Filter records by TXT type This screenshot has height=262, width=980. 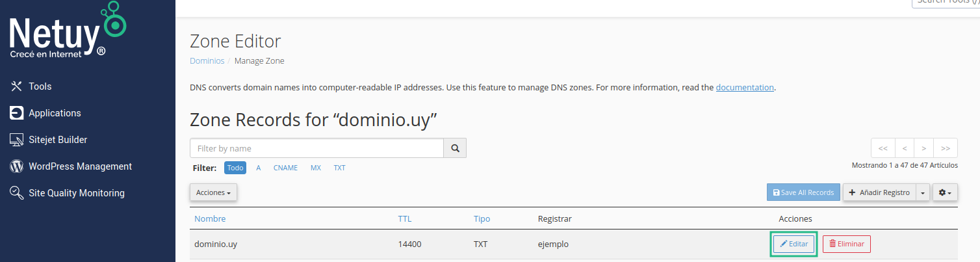(339, 168)
